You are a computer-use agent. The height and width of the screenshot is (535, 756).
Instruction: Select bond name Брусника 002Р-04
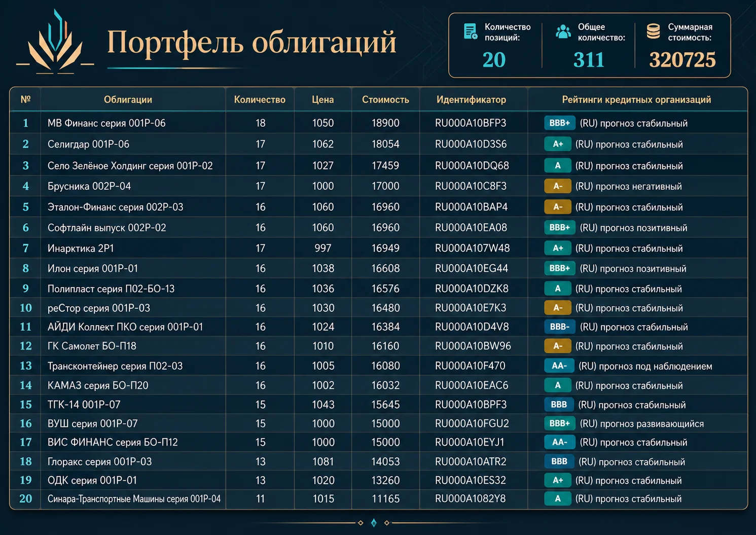(89, 186)
